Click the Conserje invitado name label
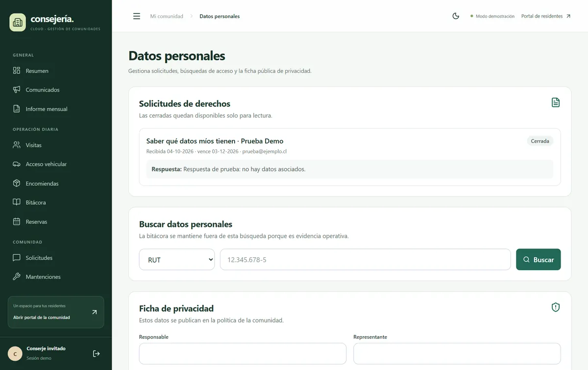588x370 pixels. [x=46, y=348]
